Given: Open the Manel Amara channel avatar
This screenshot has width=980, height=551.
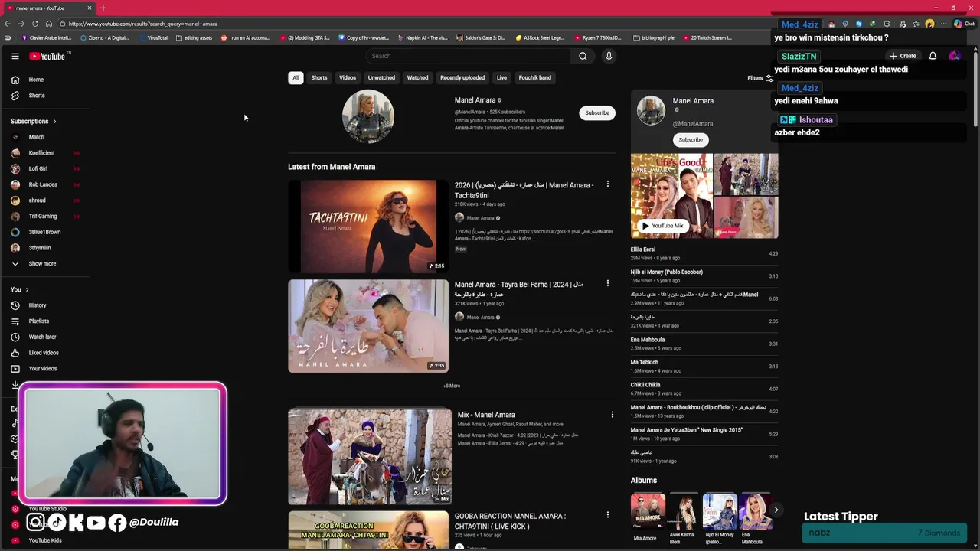Looking at the screenshot, I should coord(368,116).
